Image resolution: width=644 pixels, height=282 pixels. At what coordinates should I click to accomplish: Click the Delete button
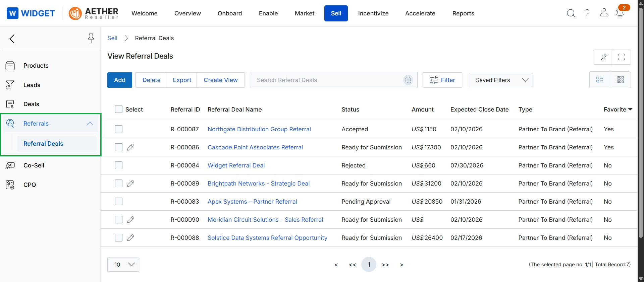151,80
